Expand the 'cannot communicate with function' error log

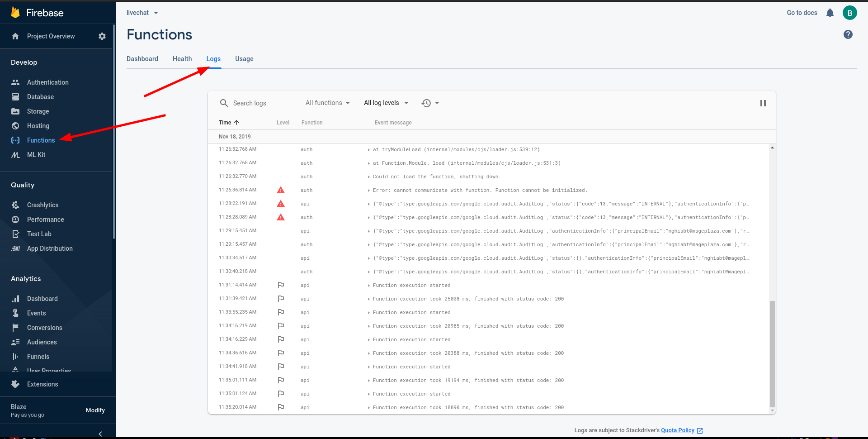click(x=369, y=191)
